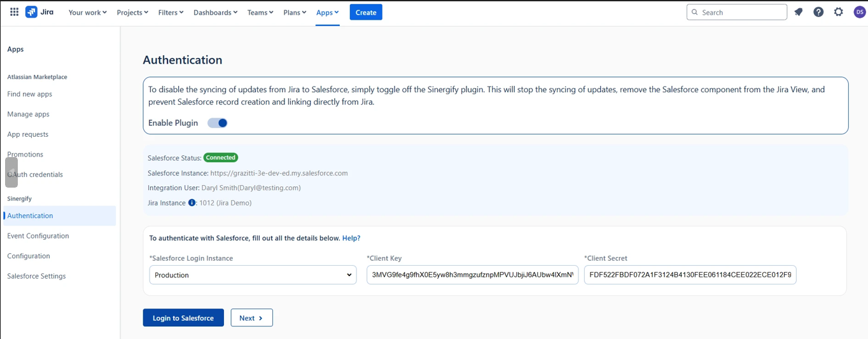Image resolution: width=868 pixels, height=339 pixels.
Task: Click the Jira Instance info icon
Action: pyautogui.click(x=192, y=203)
